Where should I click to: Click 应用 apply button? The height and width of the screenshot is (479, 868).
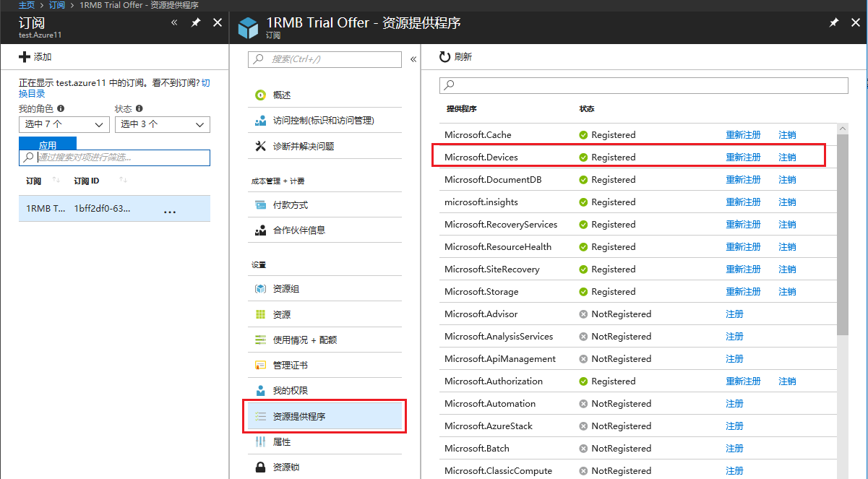pyautogui.click(x=48, y=144)
